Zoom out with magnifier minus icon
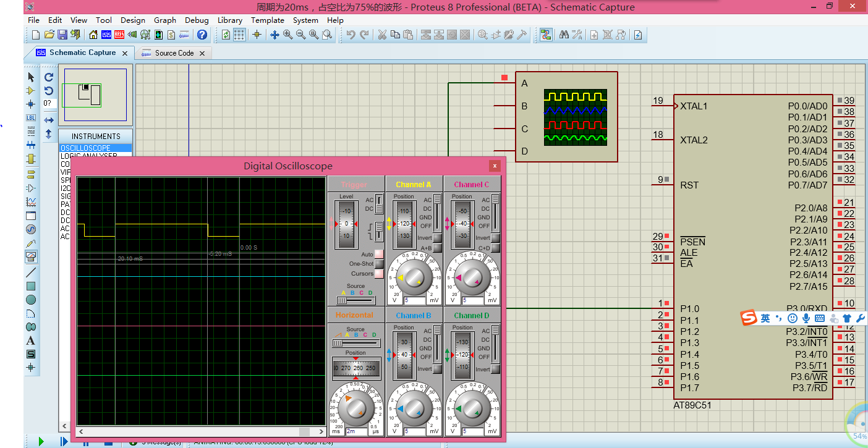The height and width of the screenshot is (448, 868). (x=301, y=35)
